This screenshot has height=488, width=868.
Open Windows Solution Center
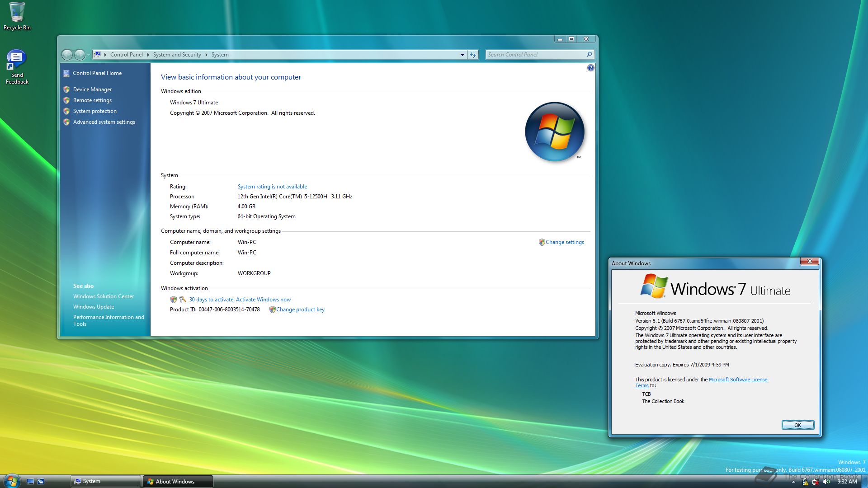(104, 296)
